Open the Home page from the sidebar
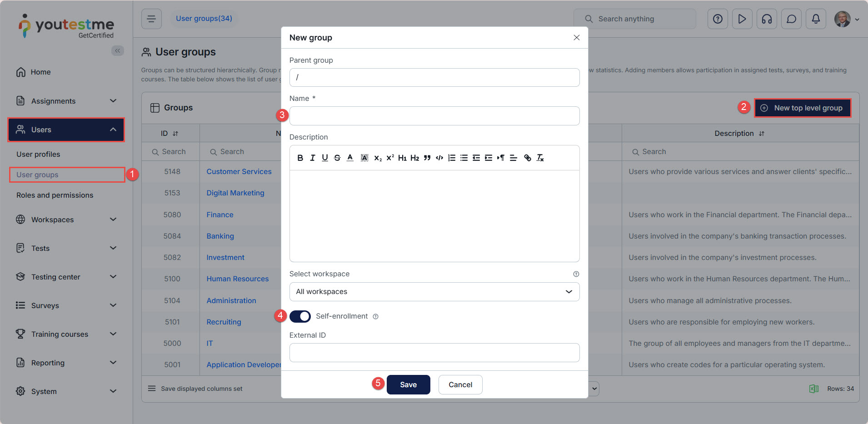868x424 pixels. point(40,72)
